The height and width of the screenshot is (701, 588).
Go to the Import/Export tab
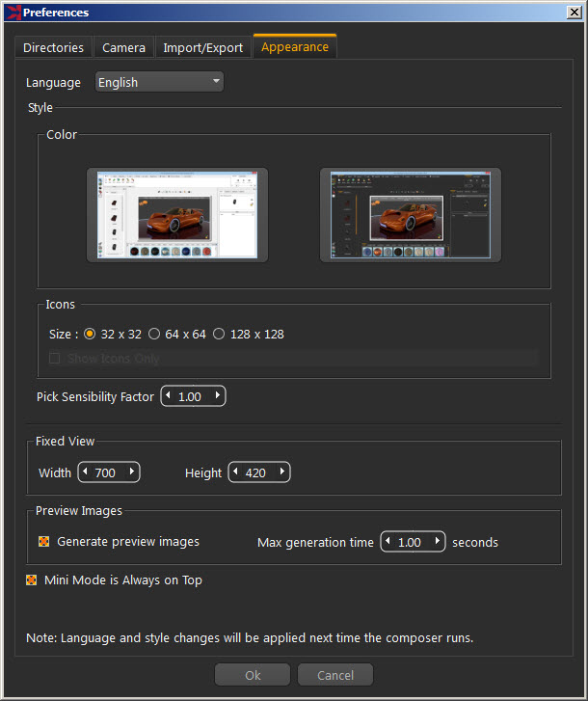(x=202, y=47)
